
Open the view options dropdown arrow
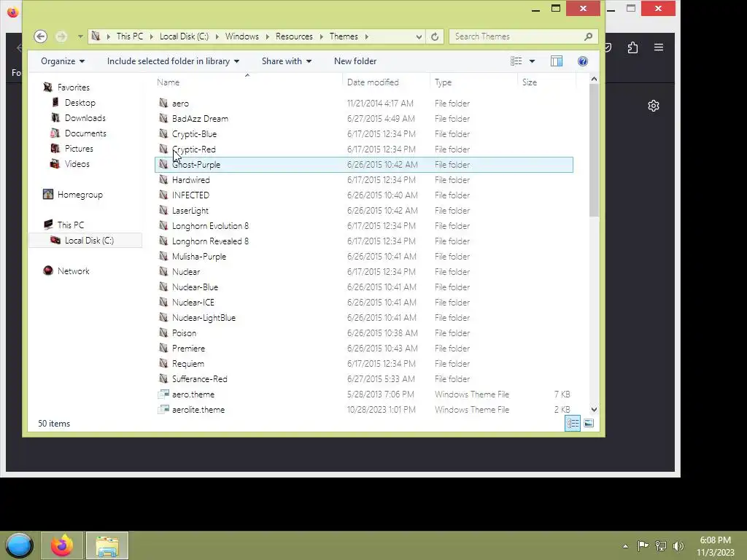pos(532,61)
